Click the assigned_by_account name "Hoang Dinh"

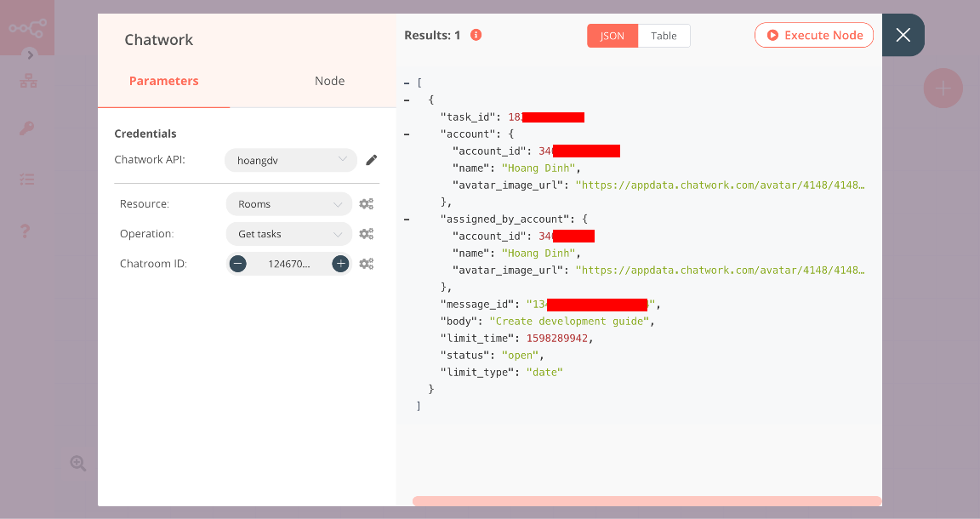pos(538,254)
